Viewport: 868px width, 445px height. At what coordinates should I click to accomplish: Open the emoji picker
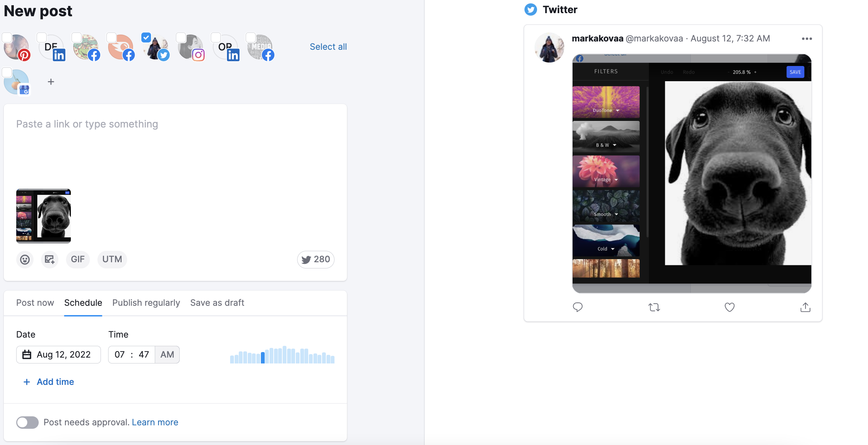(x=25, y=259)
